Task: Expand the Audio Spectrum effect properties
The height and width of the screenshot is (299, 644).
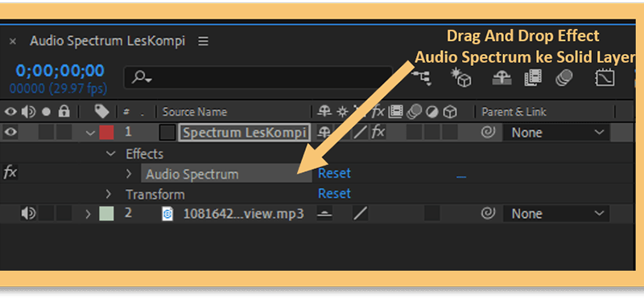Action: coord(129,174)
